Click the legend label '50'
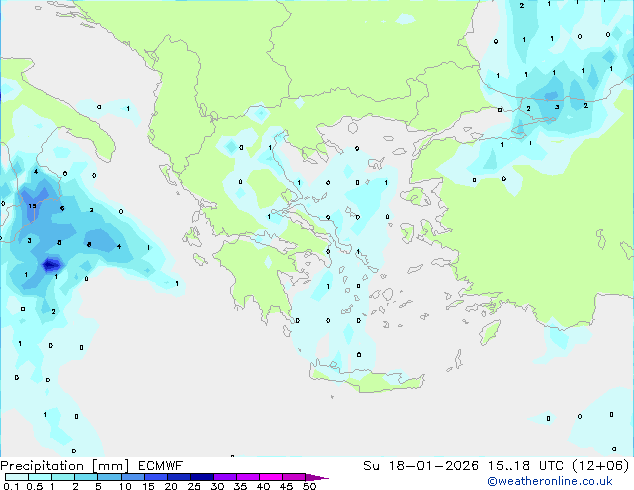This screenshot has width=634, height=490. 309,486
